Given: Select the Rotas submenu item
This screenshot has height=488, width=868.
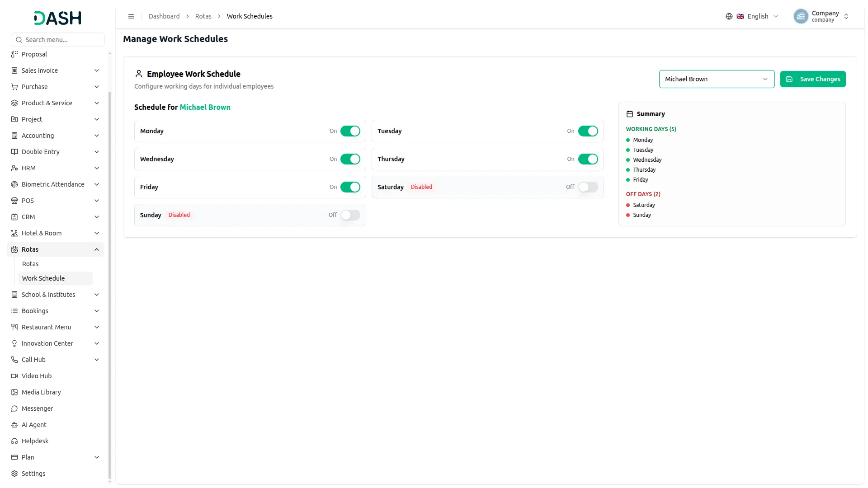Looking at the screenshot, I should [x=30, y=264].
